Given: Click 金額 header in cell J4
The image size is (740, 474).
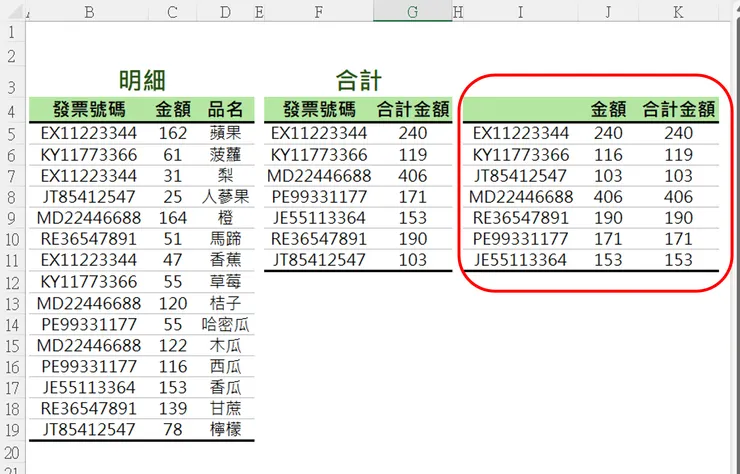Looking at the screenshot, I should [608, 110].
